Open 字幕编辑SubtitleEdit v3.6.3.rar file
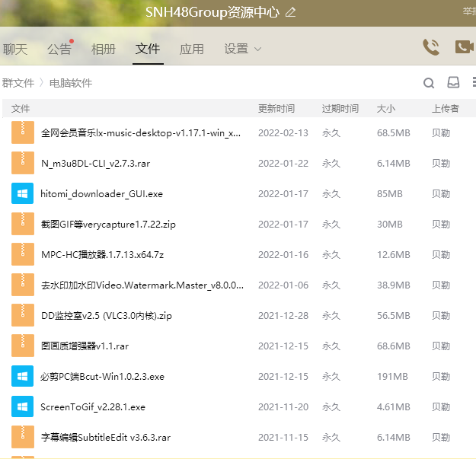Image resolution: width=476 pixels, height=459 pixels. (x=106, y=437)
